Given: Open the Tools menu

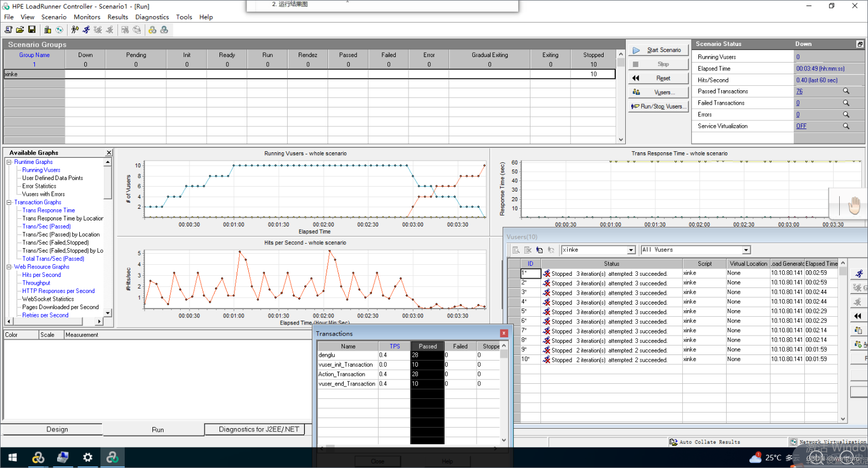Looking at the screenshot, I should point(184,17).
